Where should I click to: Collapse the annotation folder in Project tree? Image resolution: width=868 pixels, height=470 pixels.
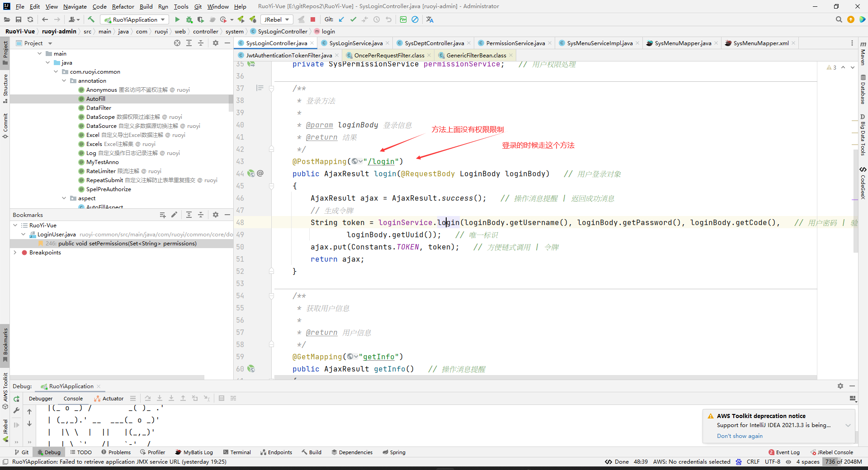click(x=64, y=81)
